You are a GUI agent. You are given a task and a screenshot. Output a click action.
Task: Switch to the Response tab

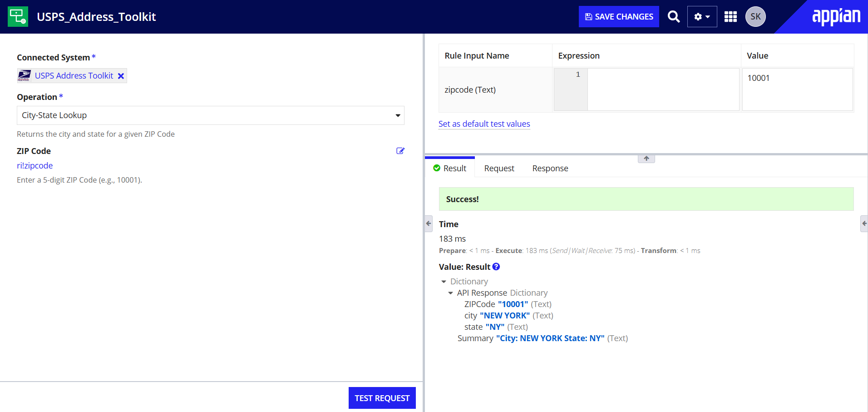pos(550,169)
